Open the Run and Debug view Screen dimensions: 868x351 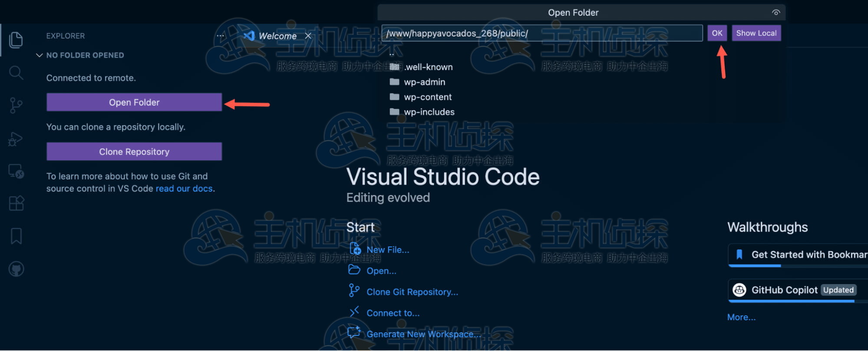pyautogui.click(x=16, y=139)
